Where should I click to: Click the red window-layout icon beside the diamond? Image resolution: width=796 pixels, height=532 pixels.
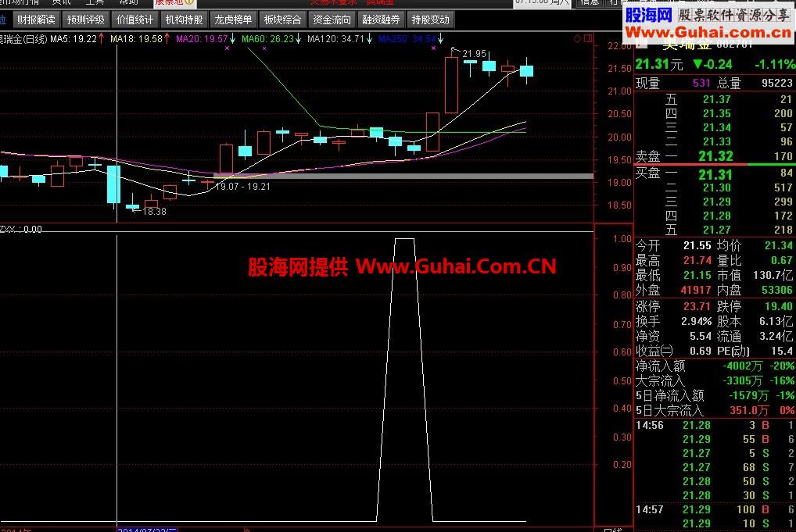588,38
